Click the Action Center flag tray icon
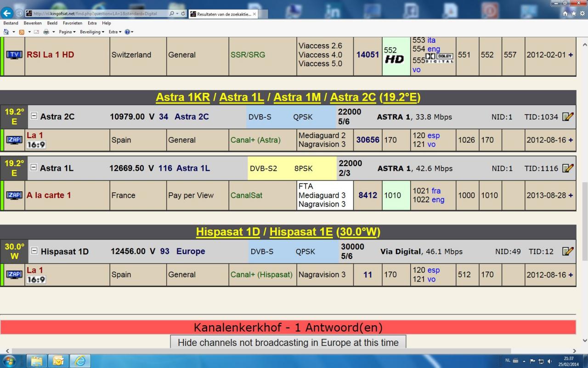Viewport: 588px width, 368px height. point(533,361)
